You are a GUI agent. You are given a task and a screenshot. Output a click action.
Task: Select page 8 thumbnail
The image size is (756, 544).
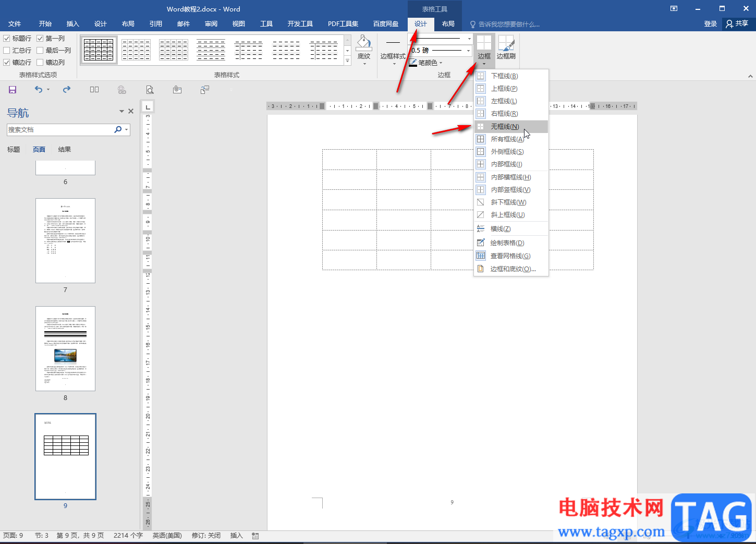click(65, 348)
